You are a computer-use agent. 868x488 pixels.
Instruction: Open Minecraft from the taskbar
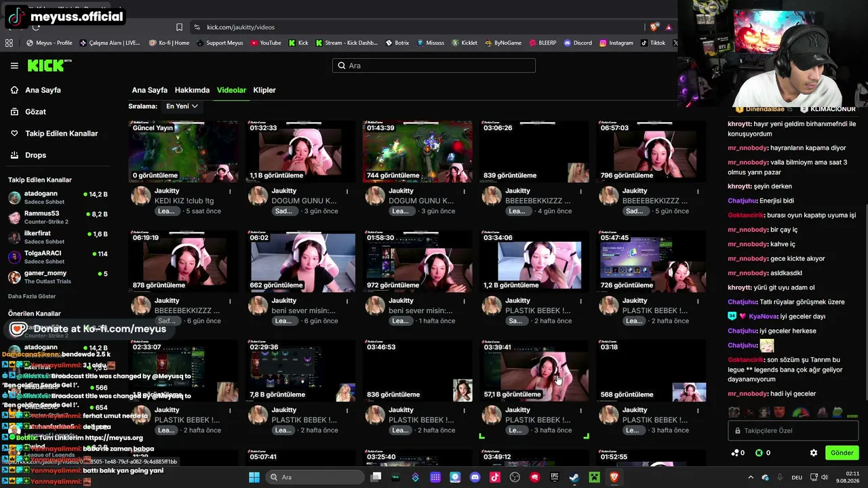pyautogui.click(x=594, y=477)
